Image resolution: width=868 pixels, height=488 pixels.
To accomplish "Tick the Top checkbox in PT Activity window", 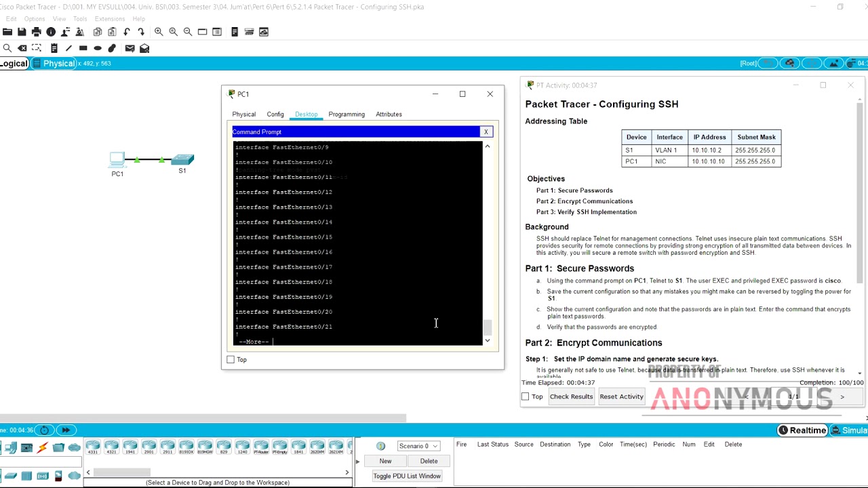I will (x=525, y=396).
